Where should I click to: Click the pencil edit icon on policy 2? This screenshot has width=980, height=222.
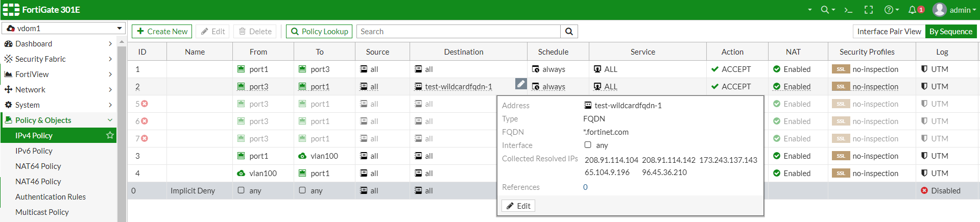coord(520,84)
